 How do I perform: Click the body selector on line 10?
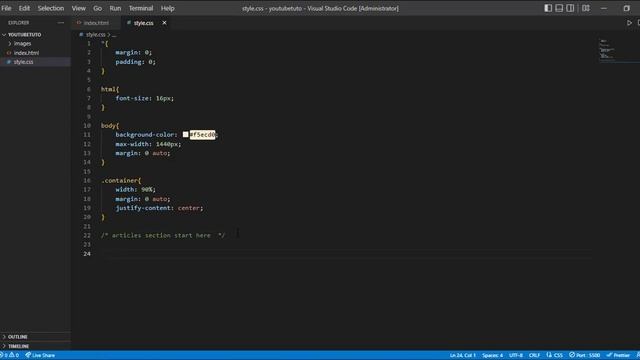(x=108, y=126)
